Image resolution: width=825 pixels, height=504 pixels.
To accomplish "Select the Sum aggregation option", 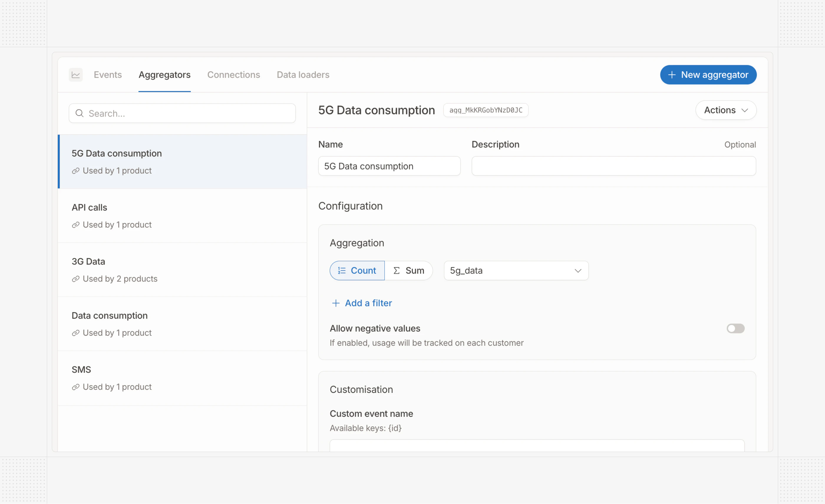I will coord(408,271).
